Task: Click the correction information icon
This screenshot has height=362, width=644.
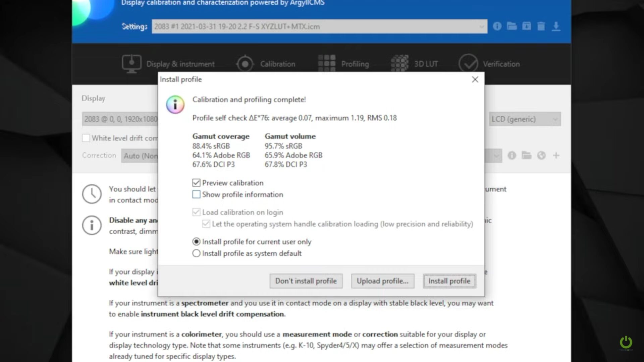Action: 512,156
